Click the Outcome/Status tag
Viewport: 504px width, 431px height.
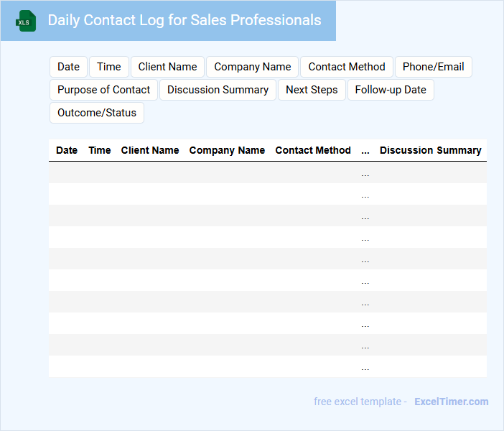tap(97, 113)
